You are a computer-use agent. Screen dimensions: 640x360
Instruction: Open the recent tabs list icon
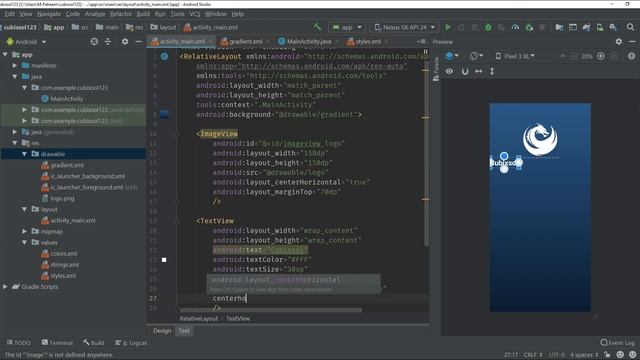coord(421,42)
